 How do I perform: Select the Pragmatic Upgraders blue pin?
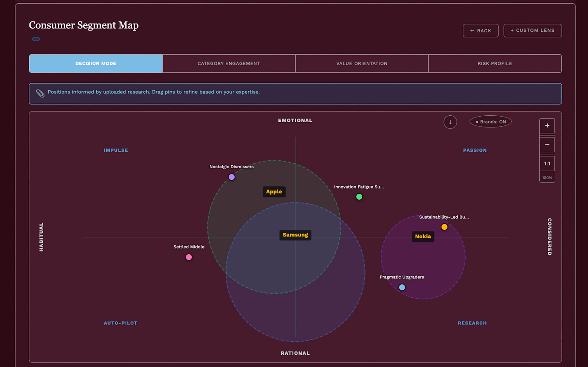[x=402, y=287]
